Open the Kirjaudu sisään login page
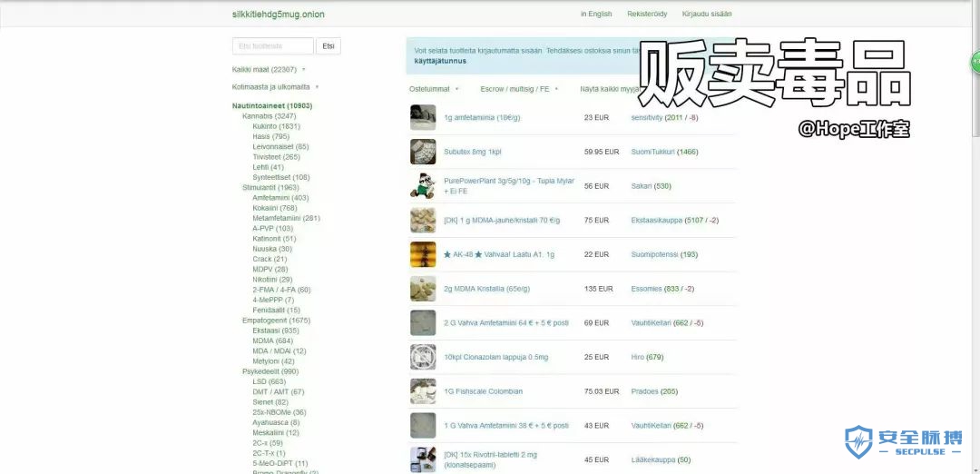The height and width of the screenshot is (474, 980). pyautogui.click(x=707, y=14)
